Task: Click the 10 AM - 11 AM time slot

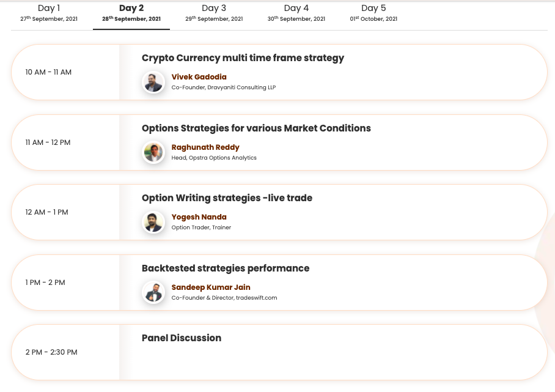Action: 48,72
